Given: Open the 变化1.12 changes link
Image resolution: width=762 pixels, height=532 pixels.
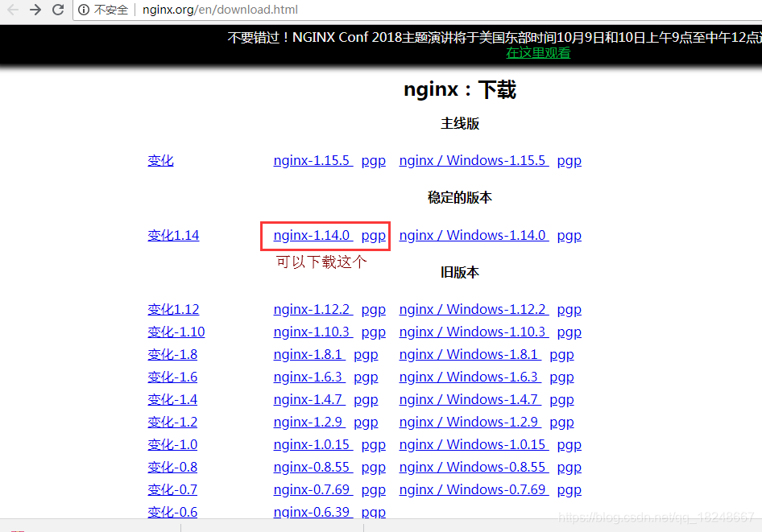Looking at the screenshot, I should (173, 310).
